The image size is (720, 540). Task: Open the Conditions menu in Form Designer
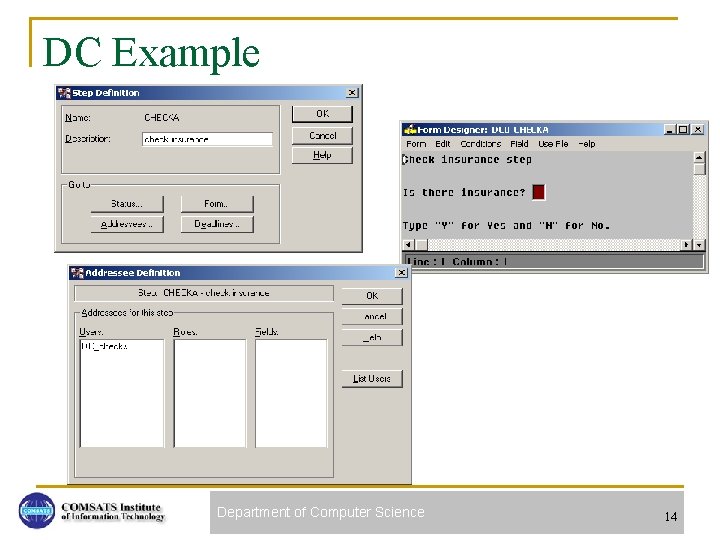[x=481, y=144]
